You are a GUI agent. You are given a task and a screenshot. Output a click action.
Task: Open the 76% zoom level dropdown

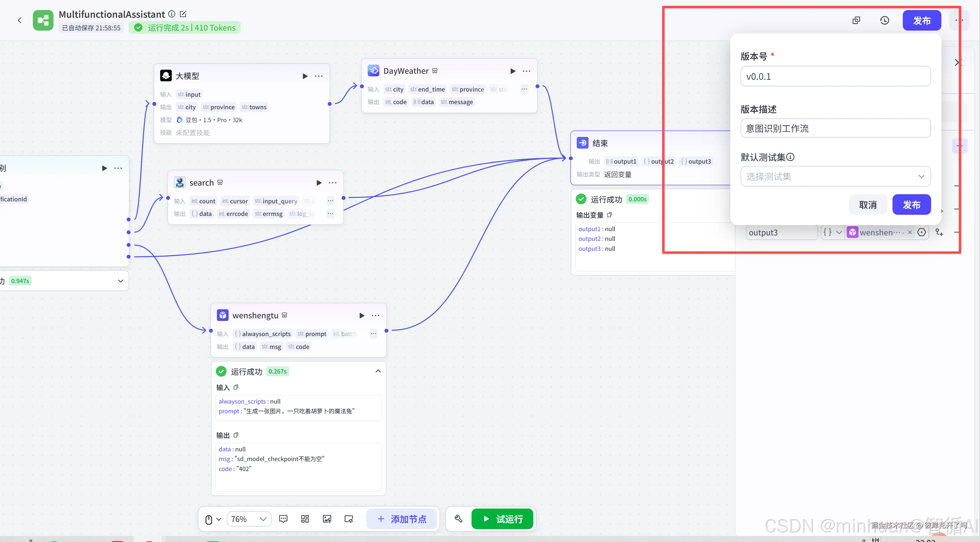pos(249,519)
